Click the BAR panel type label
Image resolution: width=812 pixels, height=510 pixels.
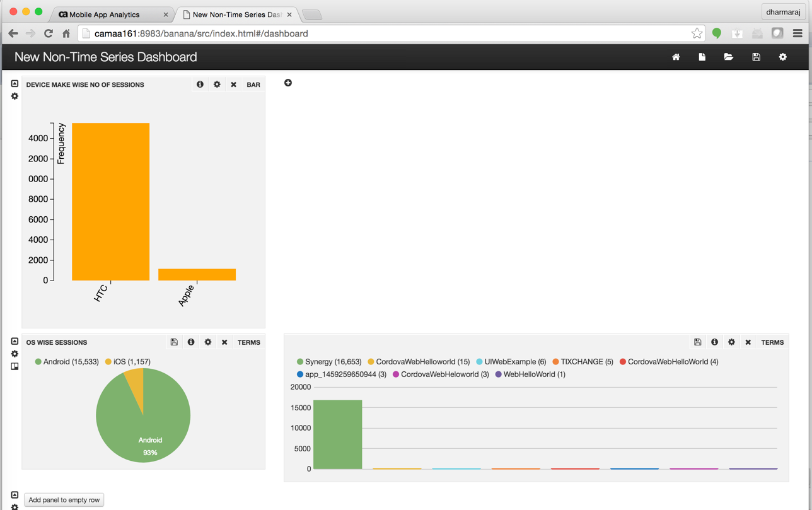click(253, 84)
